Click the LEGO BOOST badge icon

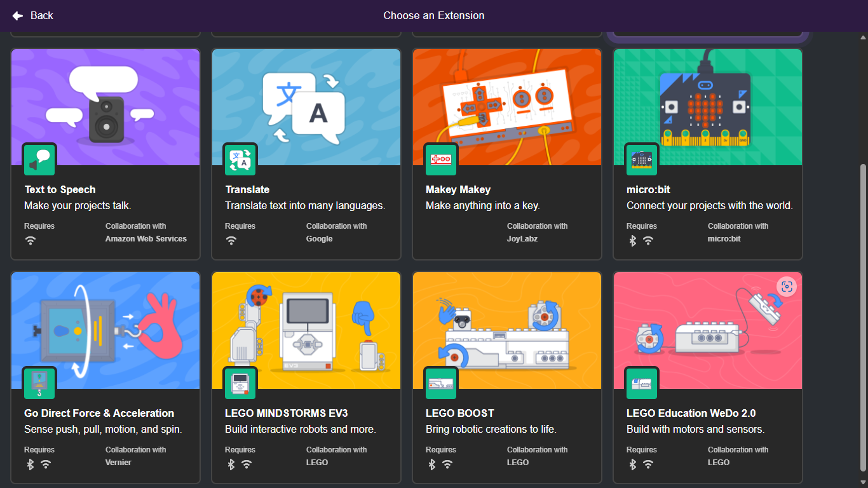[441, 383]
